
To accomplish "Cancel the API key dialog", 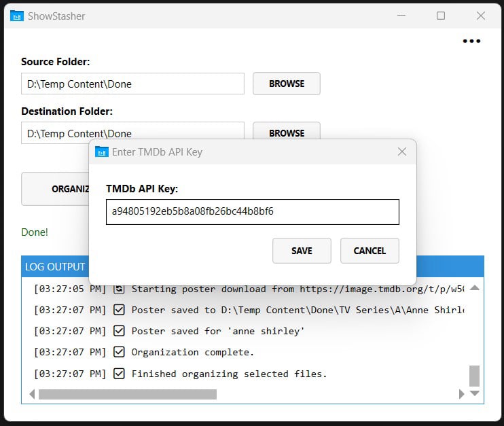I will pyautogui.click(x=370, y=251).
